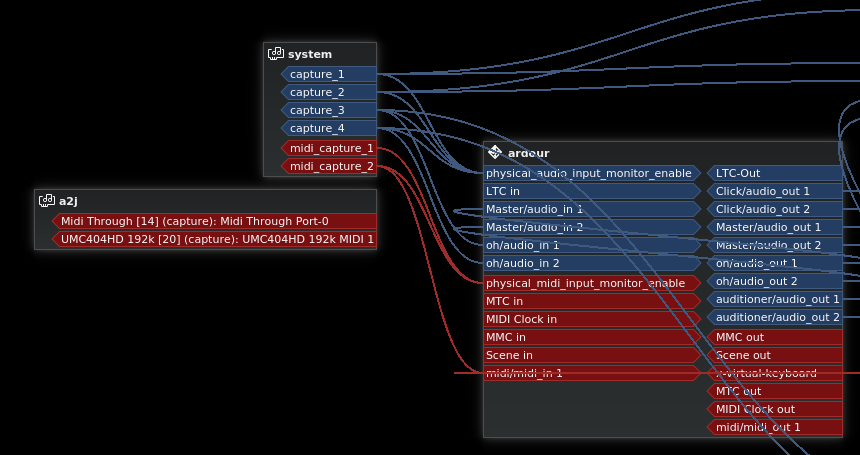The image size is (860, 455).
Task: Select the LTC-Out port
Action: click(775, 173)
